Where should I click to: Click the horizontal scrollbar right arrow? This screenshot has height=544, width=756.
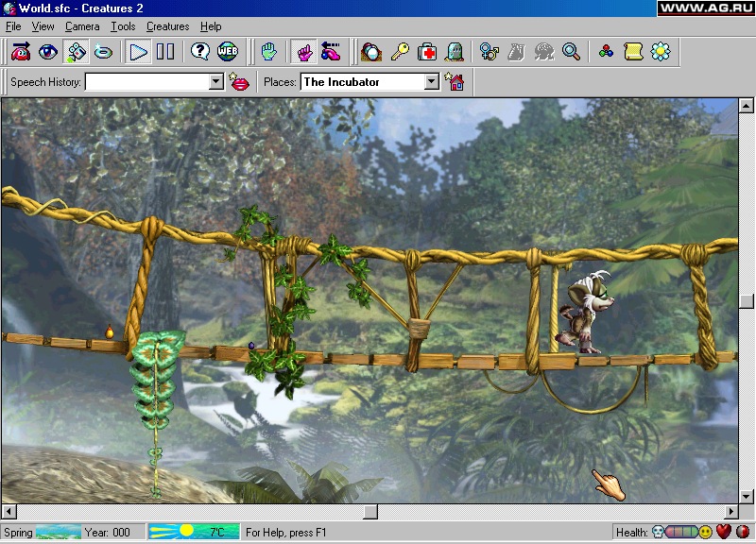click(x=730, y=512)
